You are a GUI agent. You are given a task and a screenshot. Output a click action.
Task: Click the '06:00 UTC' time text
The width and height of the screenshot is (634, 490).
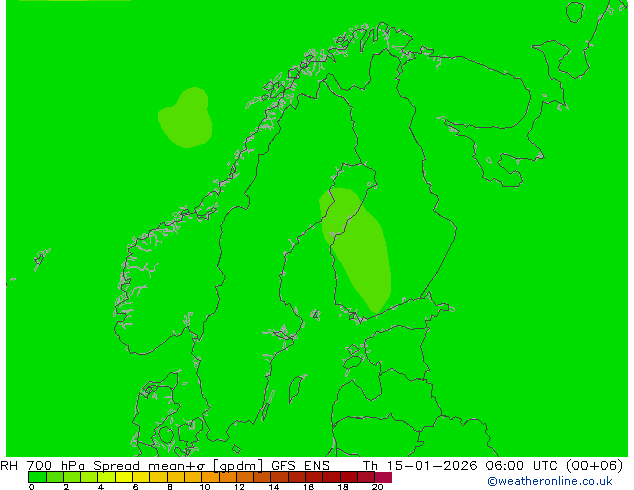pyautogui.click(x=524, y=465)
